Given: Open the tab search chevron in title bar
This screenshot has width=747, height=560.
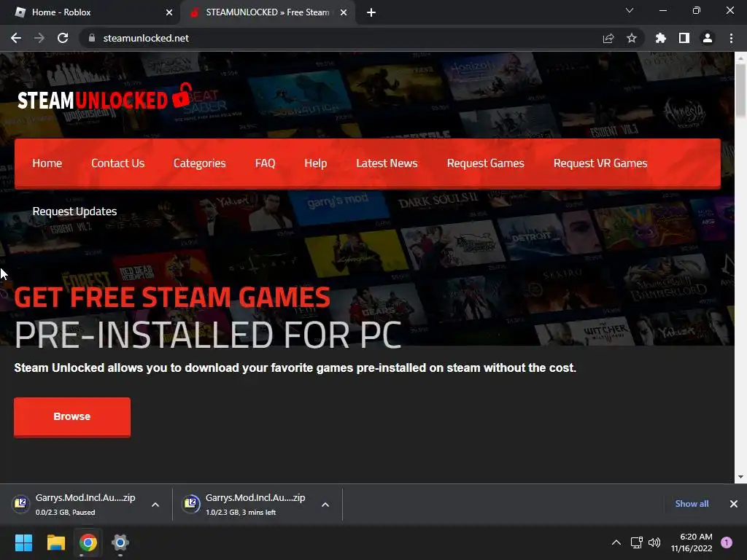Looking at the screenshot, I should [x=630, y=10].
